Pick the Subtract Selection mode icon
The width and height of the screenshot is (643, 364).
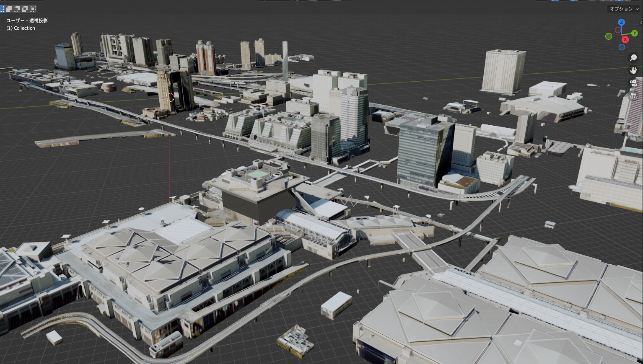[x=17, y=9]
